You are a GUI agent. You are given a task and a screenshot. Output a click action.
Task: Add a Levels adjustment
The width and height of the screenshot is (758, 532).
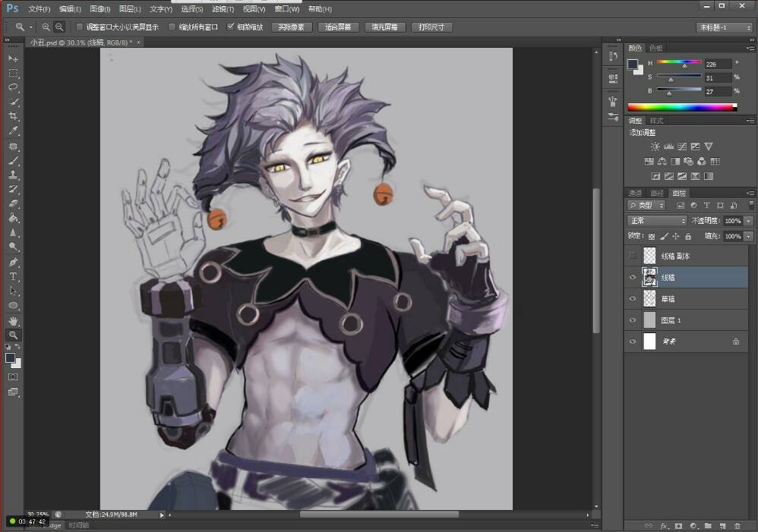pos(668,146)
